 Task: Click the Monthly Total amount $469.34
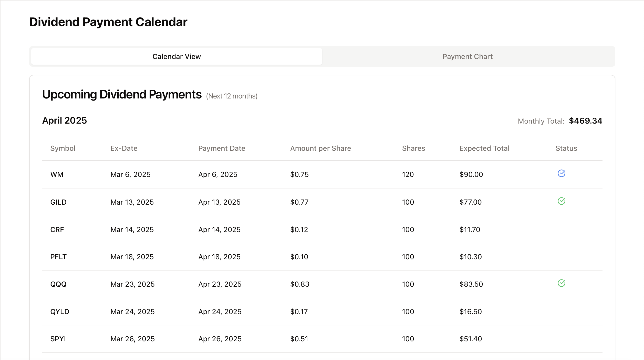[x=586, y=121]
